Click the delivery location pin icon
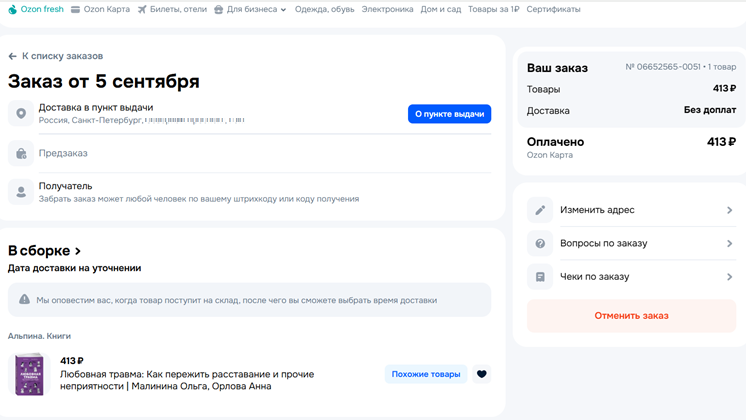 (21, 113)
